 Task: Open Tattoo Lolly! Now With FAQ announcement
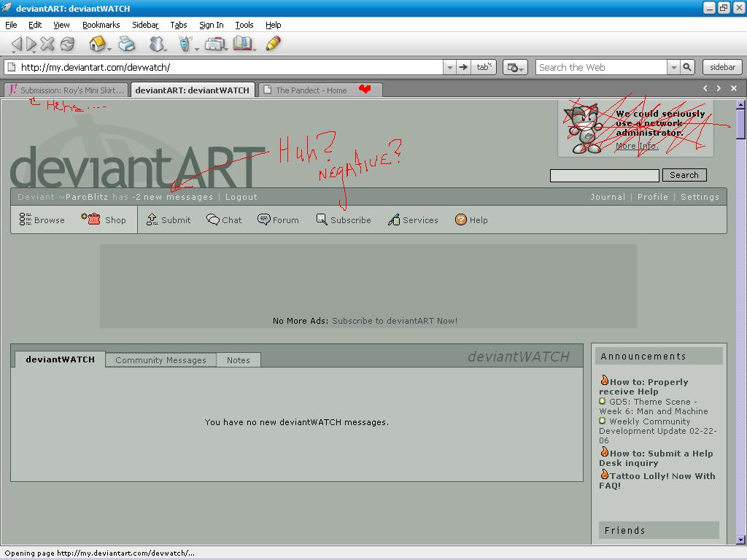pos(657,480)
